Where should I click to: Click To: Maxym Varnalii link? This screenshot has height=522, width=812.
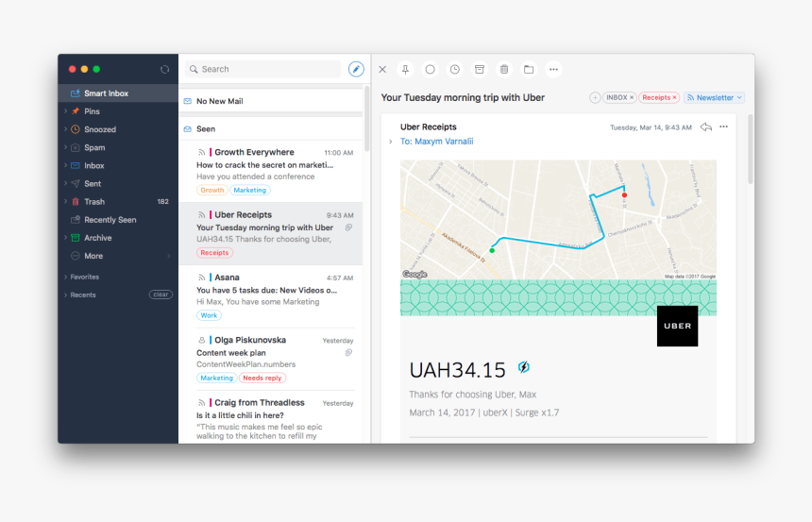pos(436,142)
